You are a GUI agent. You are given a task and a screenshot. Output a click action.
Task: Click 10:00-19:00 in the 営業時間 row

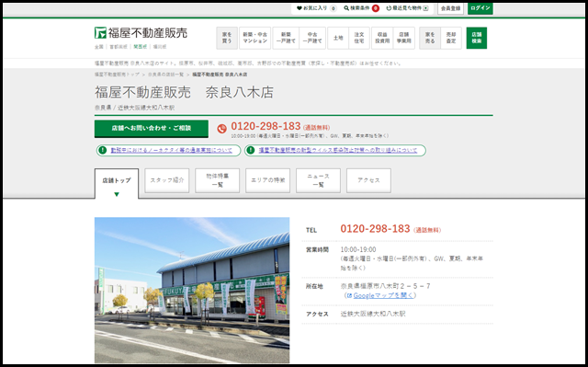coord(358,249)
